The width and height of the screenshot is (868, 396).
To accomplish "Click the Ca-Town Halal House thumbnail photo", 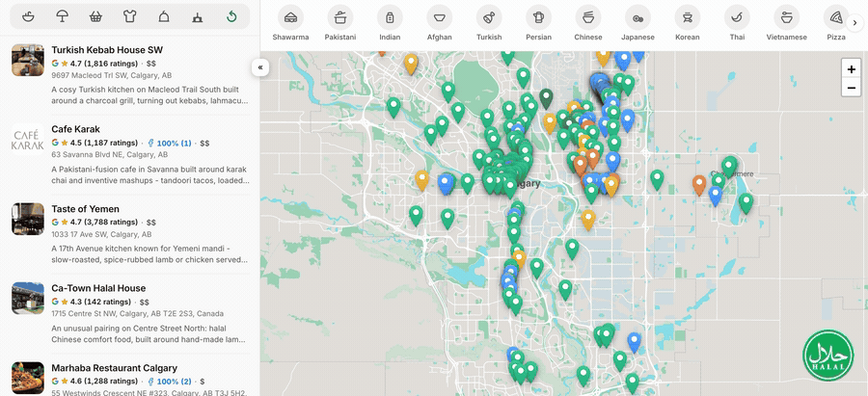I will [28, 299].
